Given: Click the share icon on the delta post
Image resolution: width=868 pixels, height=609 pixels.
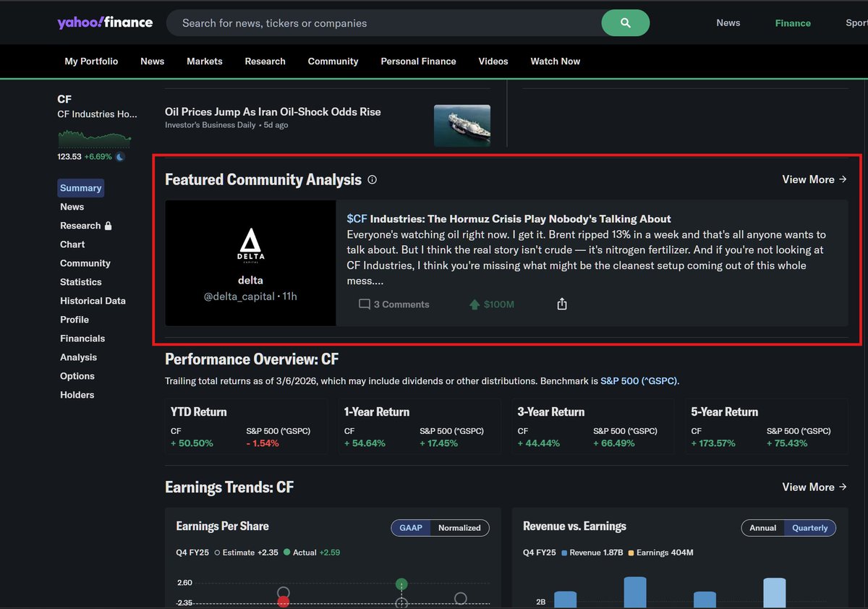Looking at the screenshot, I should [x=562, y=304].
